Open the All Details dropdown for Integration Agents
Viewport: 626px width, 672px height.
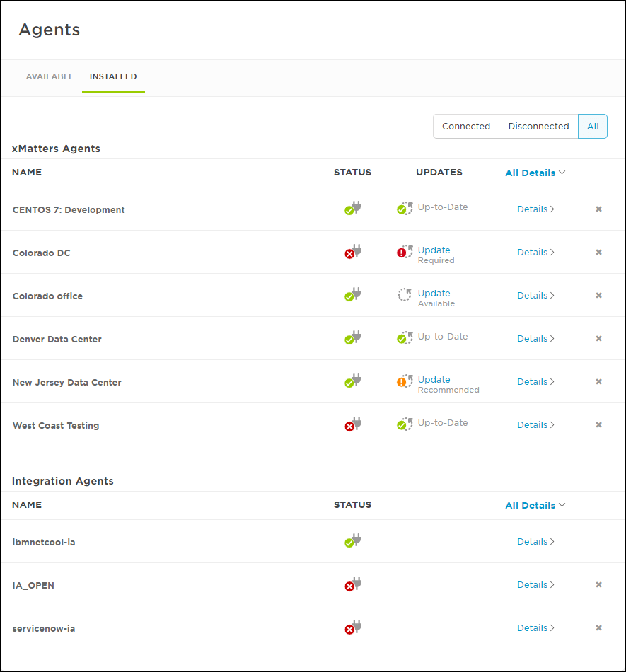[535, 505]
